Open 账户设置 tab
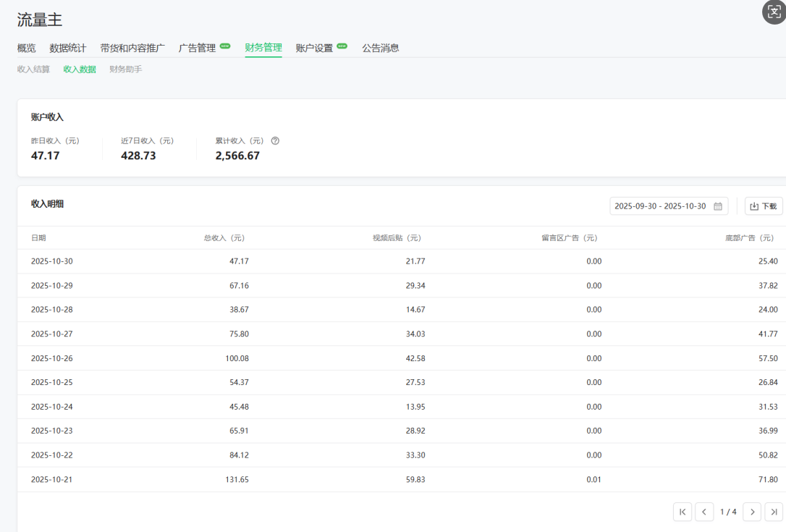The image size is (786, 532). (315, 48)
